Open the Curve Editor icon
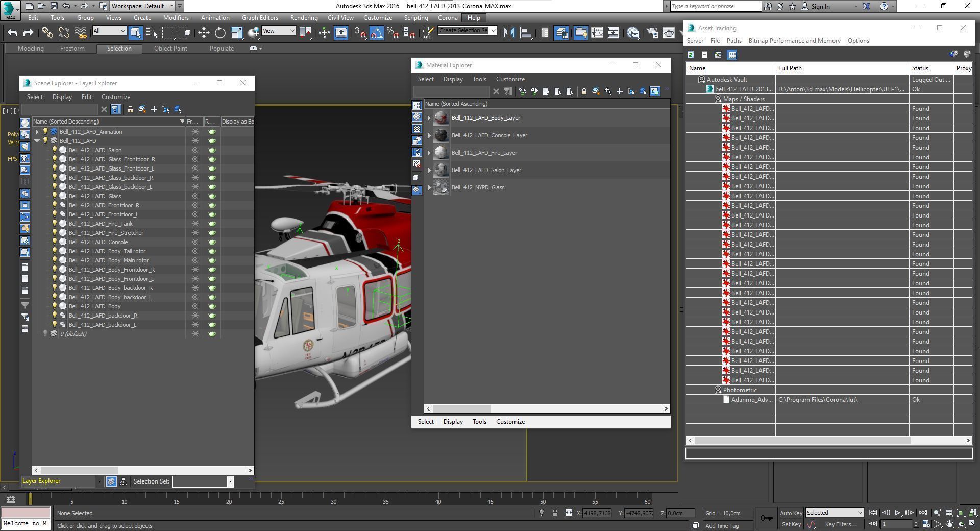The height and width of the screenshot is (531, 980). coord(597,33)
